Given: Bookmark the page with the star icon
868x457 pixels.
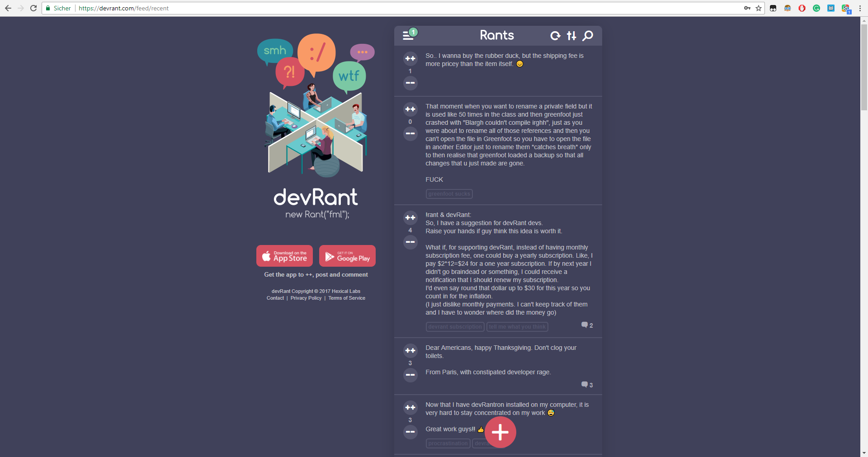Looking at the screenshot, I should tap(759, 8).
